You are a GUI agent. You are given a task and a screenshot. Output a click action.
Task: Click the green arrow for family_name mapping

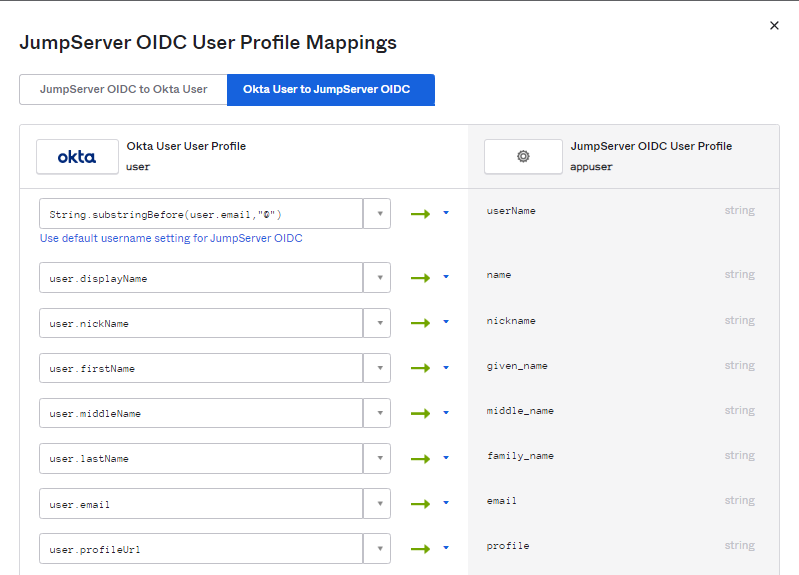[x=420, y=458]
